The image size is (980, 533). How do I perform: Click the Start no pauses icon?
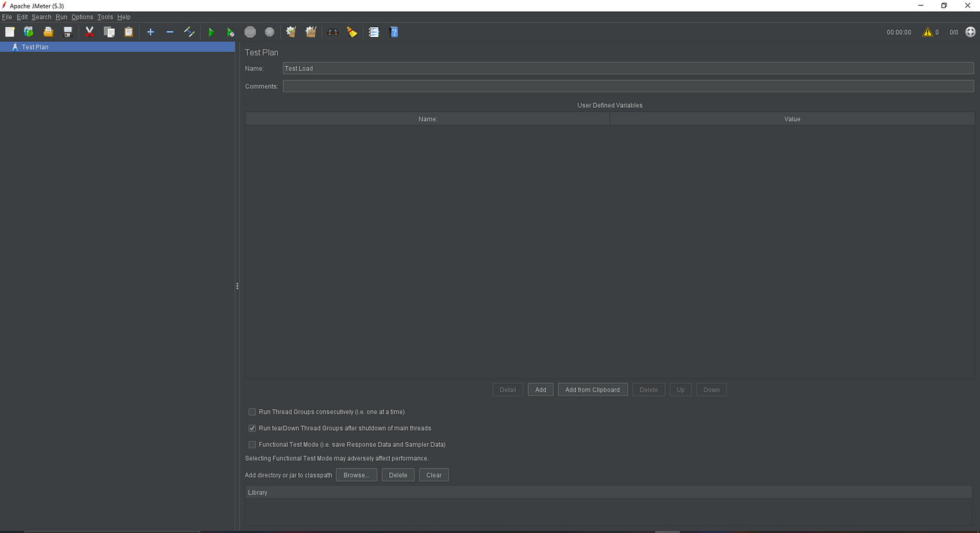230,32
